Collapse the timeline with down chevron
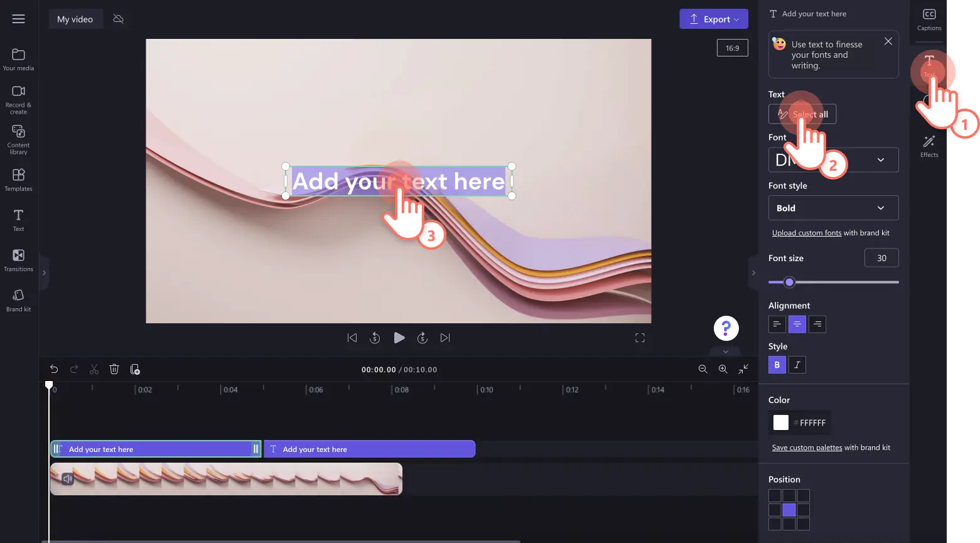 (726, 352)
